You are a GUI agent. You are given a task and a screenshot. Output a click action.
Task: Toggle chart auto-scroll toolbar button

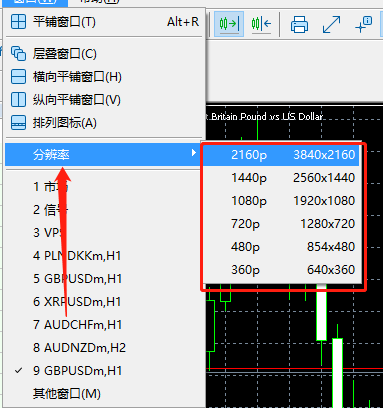[229, 24]
